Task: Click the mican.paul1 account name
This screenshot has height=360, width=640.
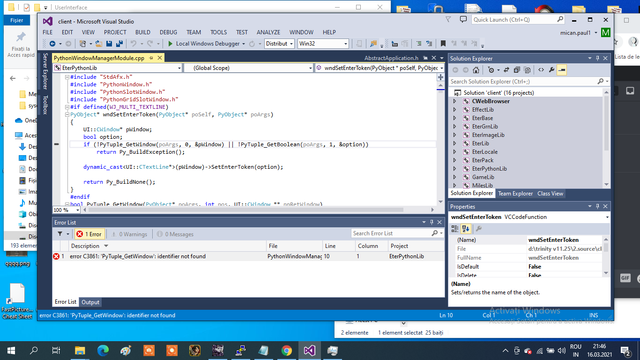Action: click(x=576, y=33)
